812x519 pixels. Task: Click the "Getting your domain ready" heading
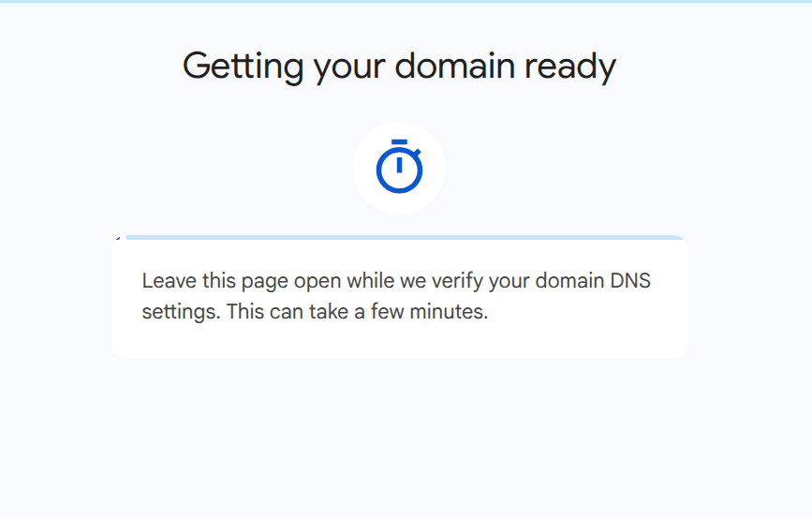(399, 67)
